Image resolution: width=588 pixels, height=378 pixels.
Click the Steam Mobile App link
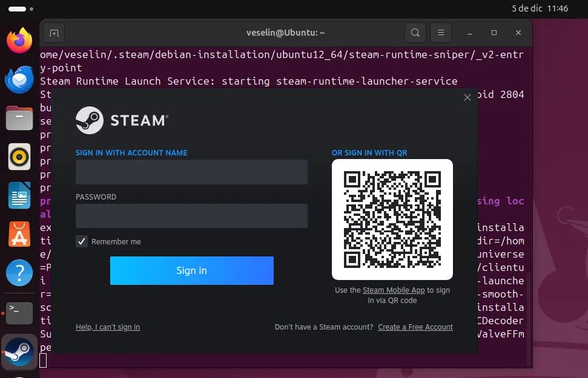[394, 290]
